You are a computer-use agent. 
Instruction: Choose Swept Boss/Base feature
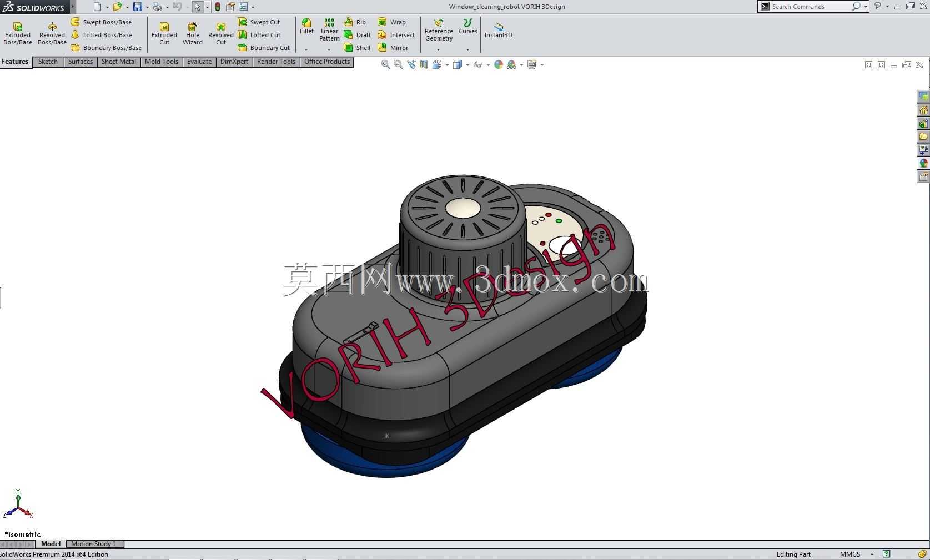point(102,22)
